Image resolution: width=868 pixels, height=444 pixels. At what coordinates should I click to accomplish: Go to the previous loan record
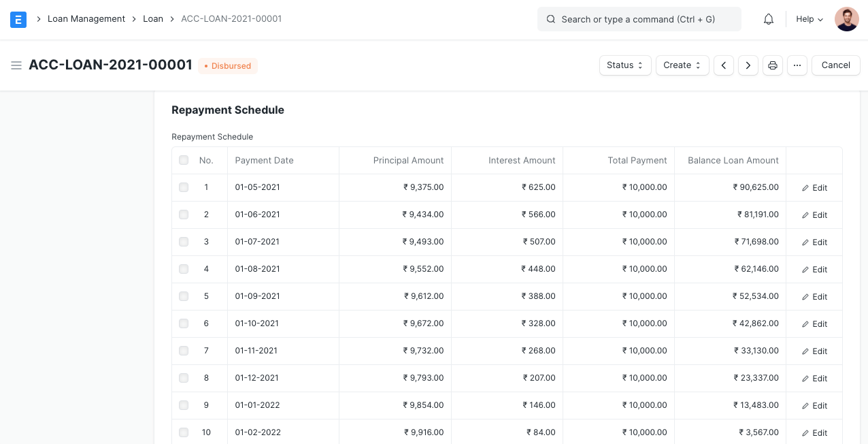click(x=723, y=65)
